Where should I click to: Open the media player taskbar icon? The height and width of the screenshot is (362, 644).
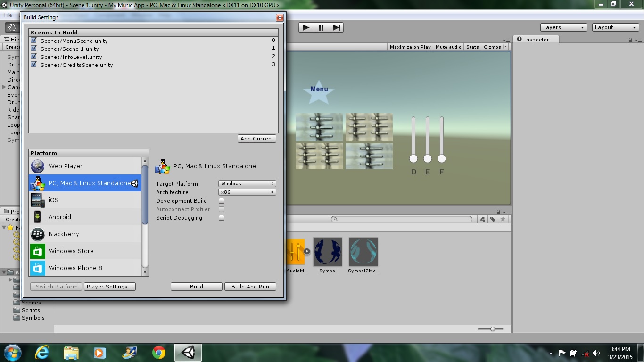(x=100, y=353)
